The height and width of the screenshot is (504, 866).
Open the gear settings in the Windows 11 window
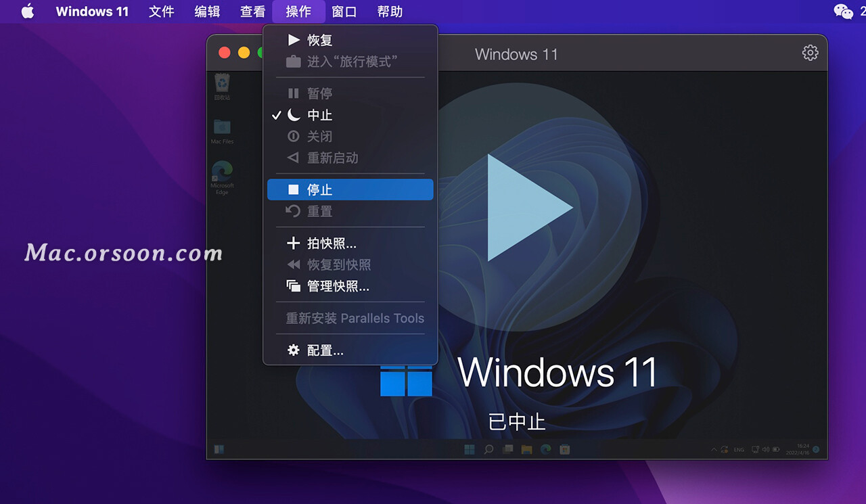tap(810, 53)
